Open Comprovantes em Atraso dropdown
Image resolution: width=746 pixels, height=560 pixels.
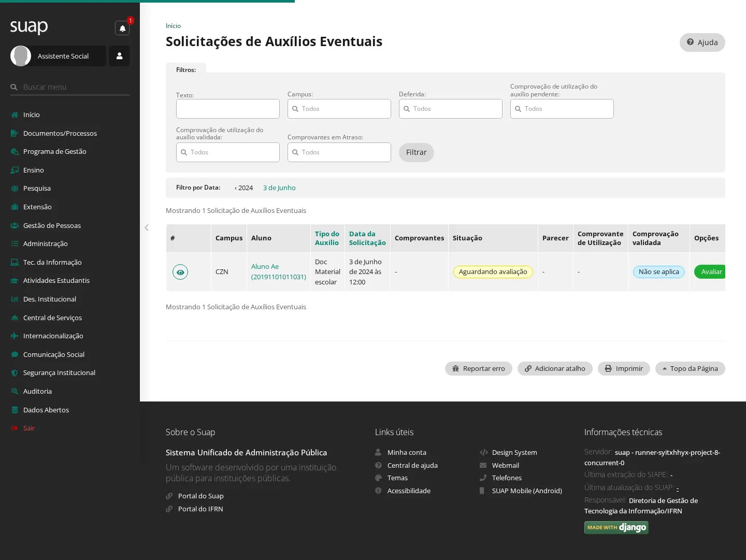tap(339, 152)
